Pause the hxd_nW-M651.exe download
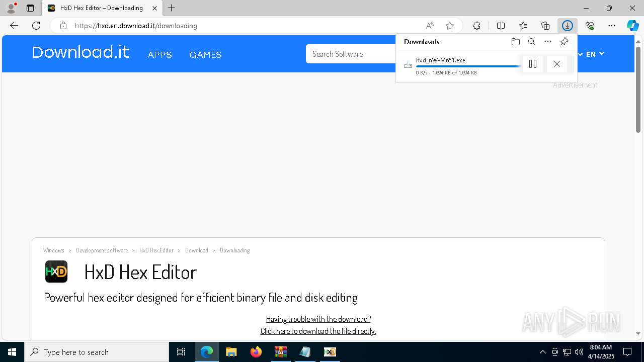The image size is (644, 362). [x=533, y=64]
